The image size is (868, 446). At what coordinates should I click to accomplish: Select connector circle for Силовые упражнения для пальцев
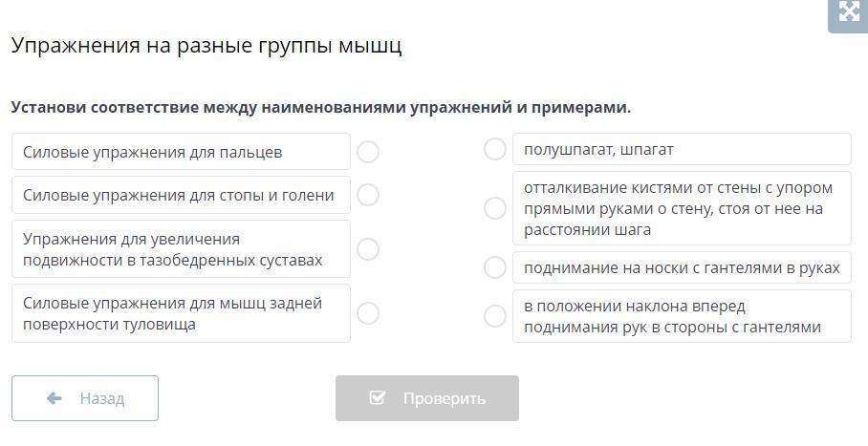[367, 152]
